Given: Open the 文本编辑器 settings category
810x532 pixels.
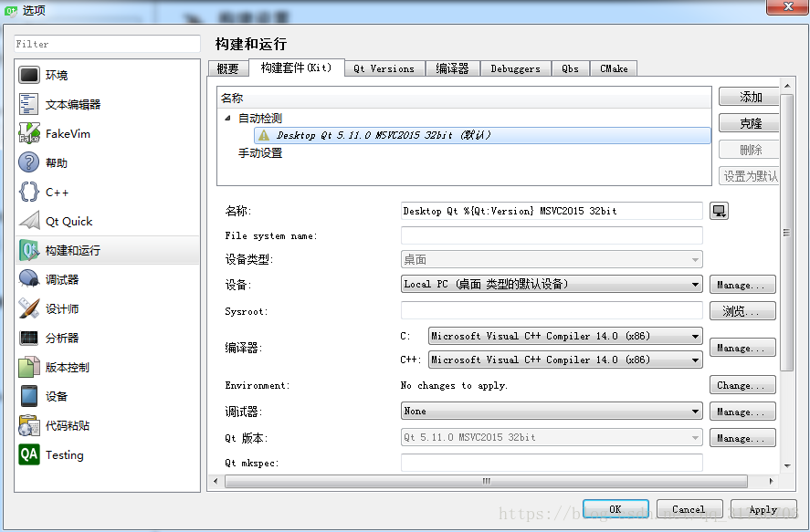Looking at the screenshot, I should click(x=108, y=104).
